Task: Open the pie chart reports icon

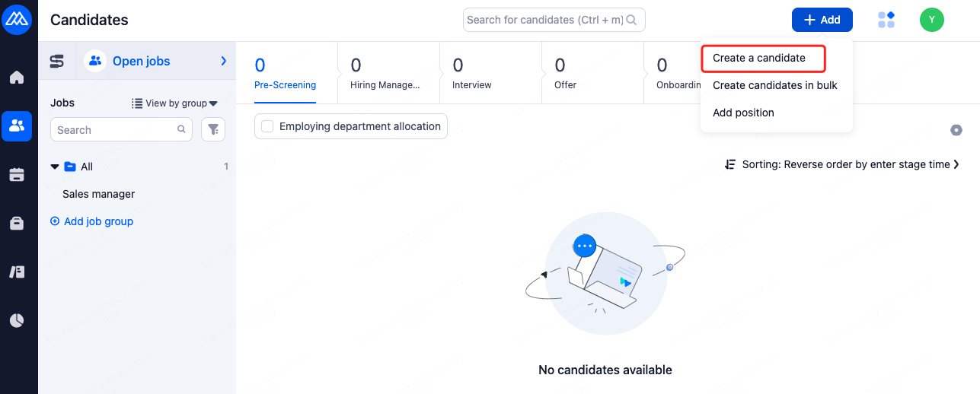Action: [x=17, y=320]
